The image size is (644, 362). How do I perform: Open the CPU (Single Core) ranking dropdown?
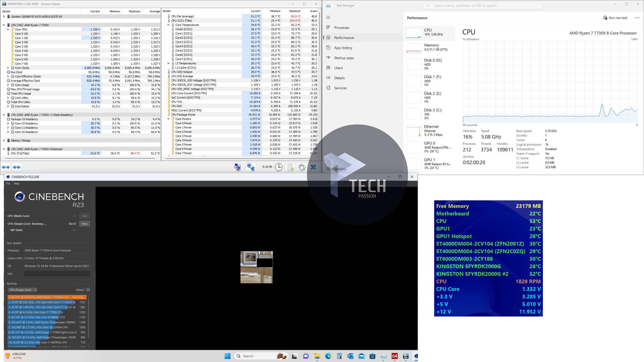pyautogui.click(x=22, y=290)
